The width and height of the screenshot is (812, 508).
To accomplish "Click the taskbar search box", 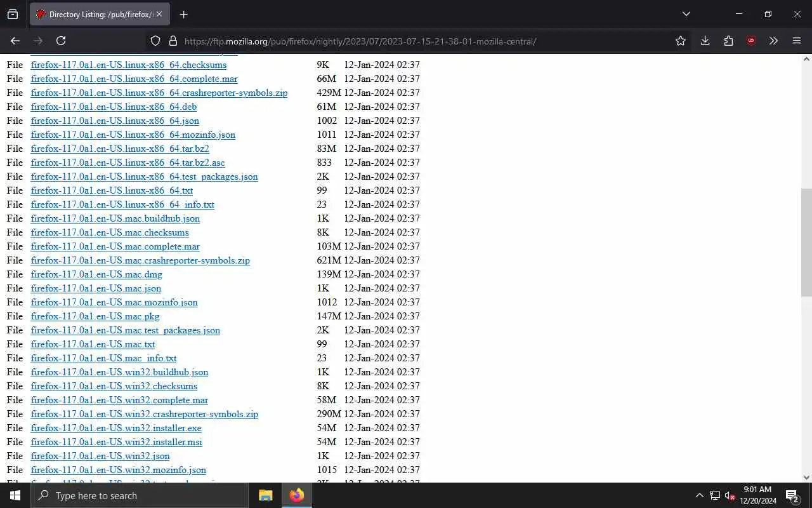I will point(140,495).
